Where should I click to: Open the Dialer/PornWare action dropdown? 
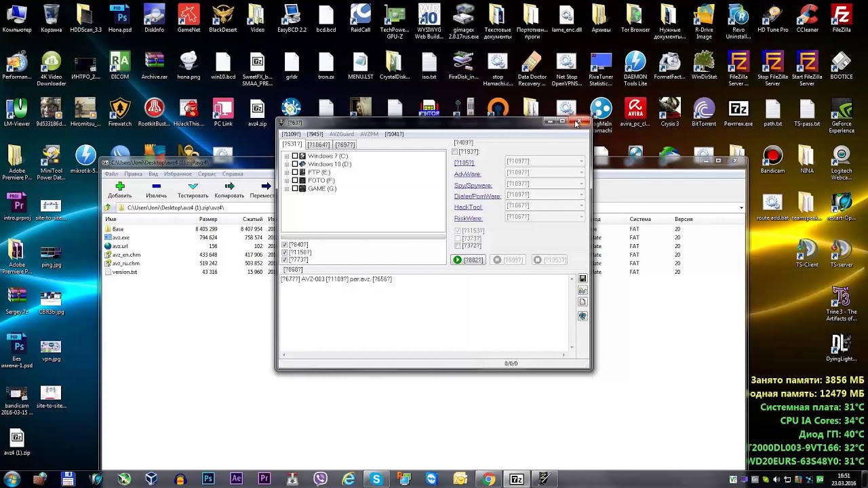pyautogui.click(x=545, y=195)
